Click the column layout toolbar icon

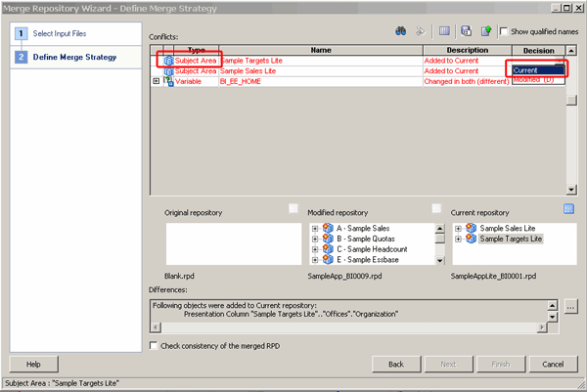tap(444, 31)
